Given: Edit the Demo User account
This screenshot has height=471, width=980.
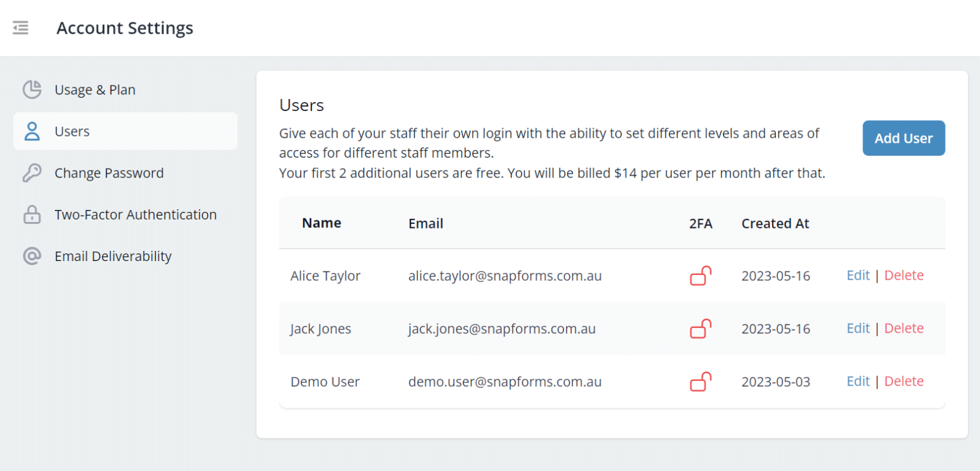Looking at the screenshot, I should point(857,381).
